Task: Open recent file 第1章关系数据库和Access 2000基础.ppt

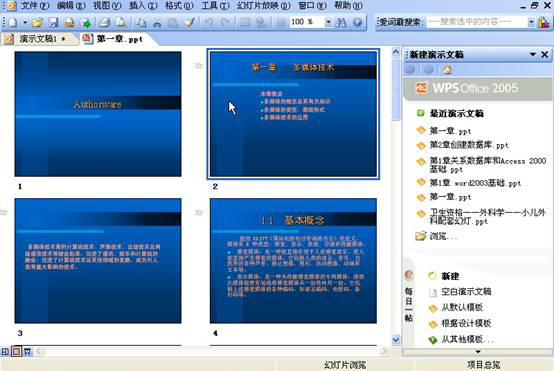Action: [x=488, y=165]
